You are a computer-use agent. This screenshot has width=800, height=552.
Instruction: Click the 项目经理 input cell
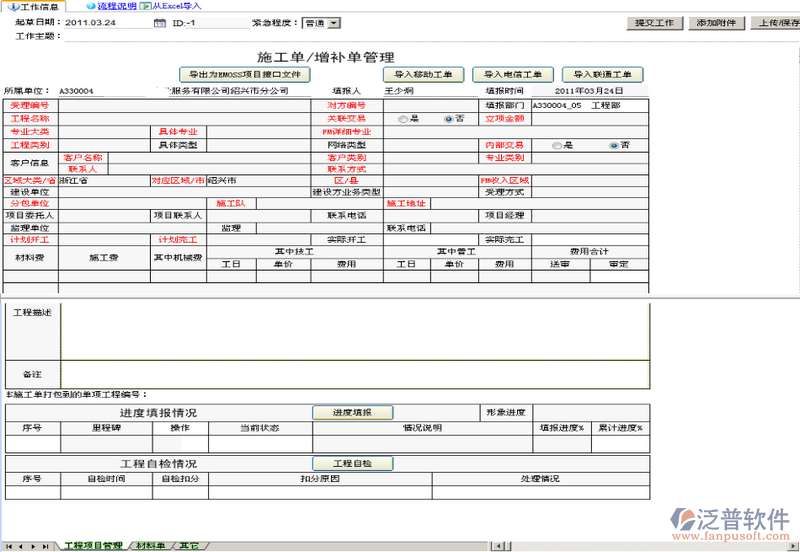tap(590, 216)
